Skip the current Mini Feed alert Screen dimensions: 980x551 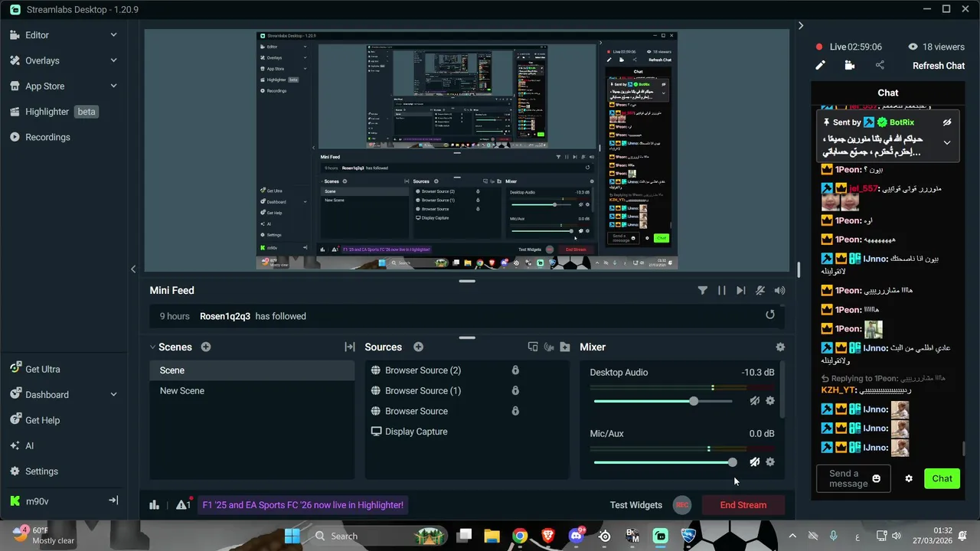tap(740, 290)
